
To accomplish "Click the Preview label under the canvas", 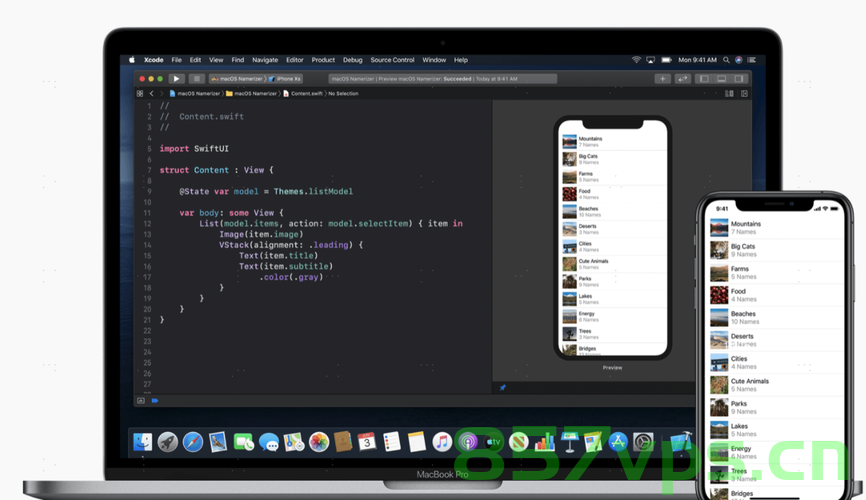I will click(x=612, y=367).
